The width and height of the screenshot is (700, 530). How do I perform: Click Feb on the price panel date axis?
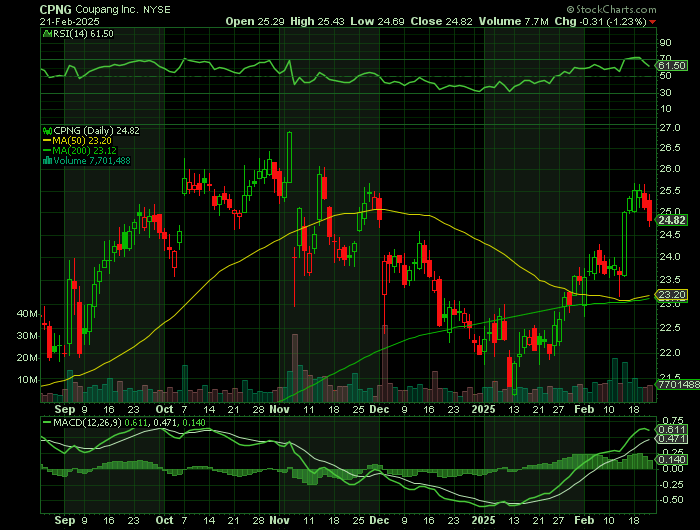pyautogui.click(x=584, y=409)
